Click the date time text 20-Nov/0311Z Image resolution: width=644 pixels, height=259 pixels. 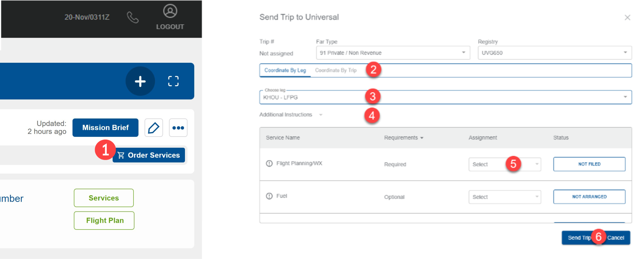click(x=87, y=17)
